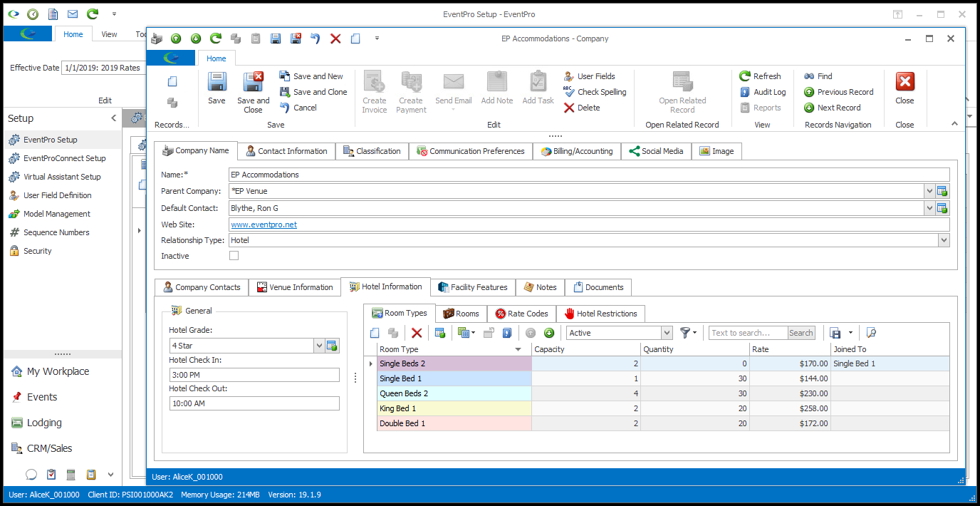
Task: Click the Search button in grid toolbar
Action: [801, 333]
